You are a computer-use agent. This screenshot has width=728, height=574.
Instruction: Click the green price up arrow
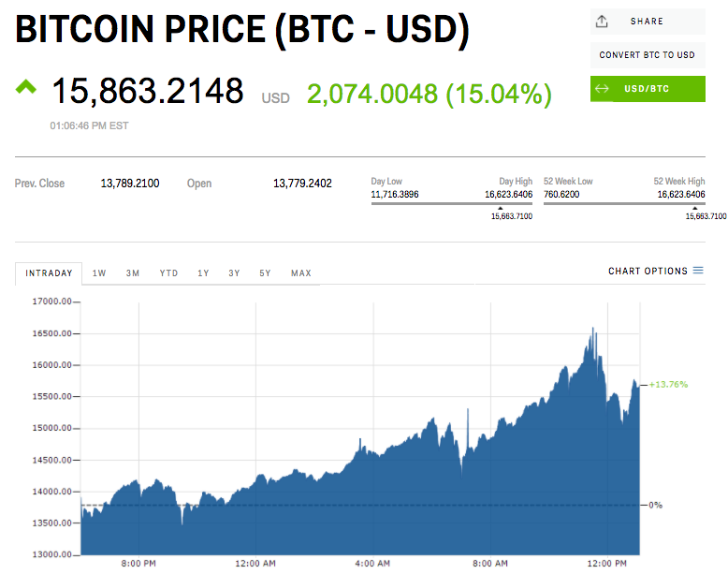point(26,86)
